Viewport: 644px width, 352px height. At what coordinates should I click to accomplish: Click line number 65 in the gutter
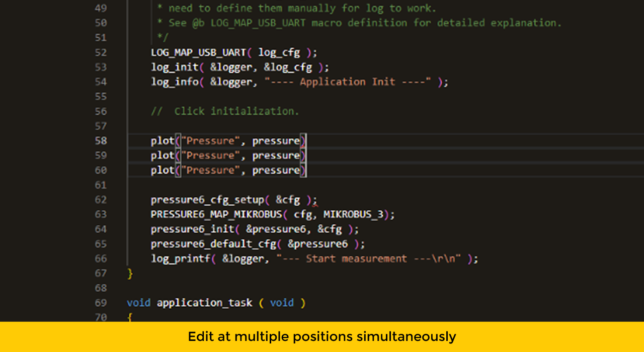tap(101, 244)
